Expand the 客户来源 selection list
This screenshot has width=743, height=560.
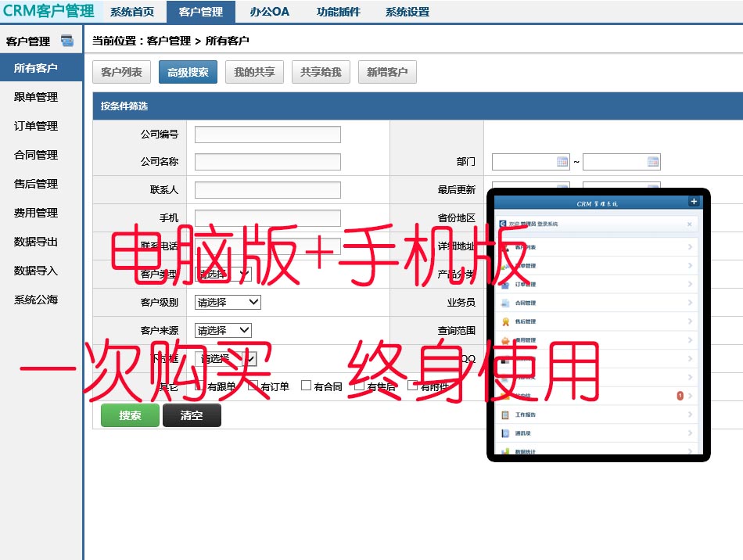(x=222, y=330)
